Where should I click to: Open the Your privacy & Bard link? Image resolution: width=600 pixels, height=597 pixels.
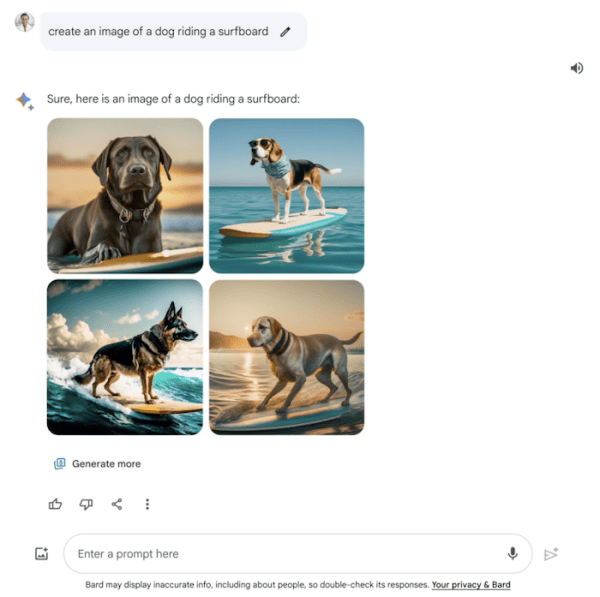pos(471,584)
